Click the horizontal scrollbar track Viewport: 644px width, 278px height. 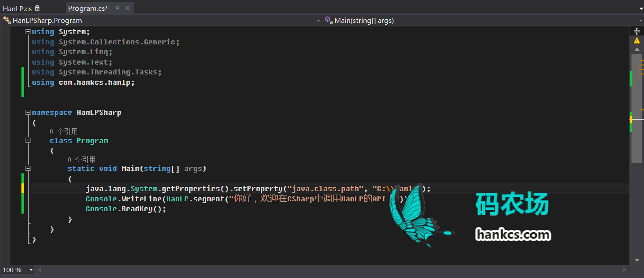tap(332, 270)
